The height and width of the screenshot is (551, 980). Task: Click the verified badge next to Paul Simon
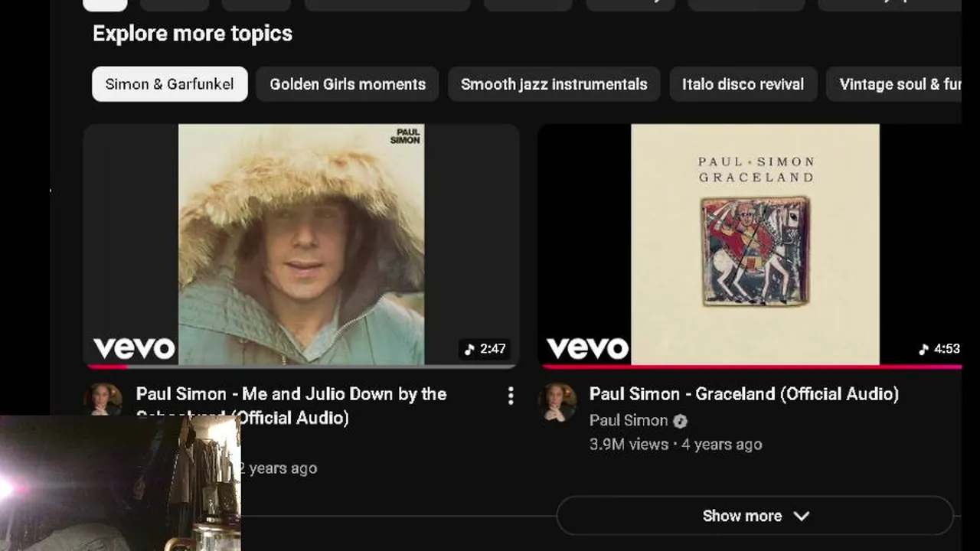pyautogui.click(x=680, y=421)
